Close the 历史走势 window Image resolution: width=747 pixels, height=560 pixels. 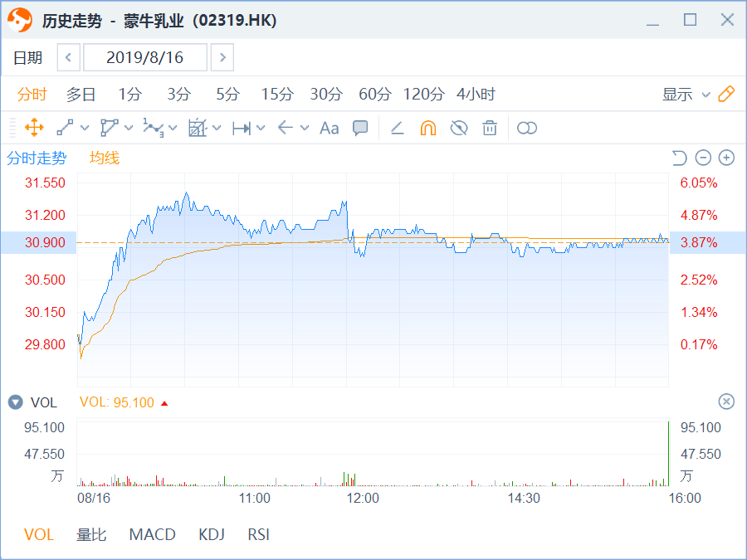(x=727, y=20)
